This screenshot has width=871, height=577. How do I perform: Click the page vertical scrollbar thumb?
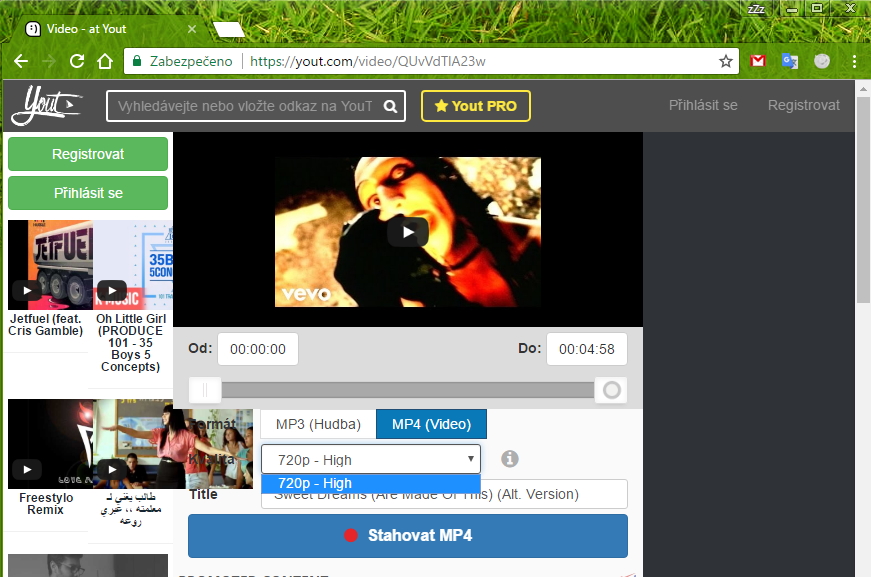coord(863,200)
